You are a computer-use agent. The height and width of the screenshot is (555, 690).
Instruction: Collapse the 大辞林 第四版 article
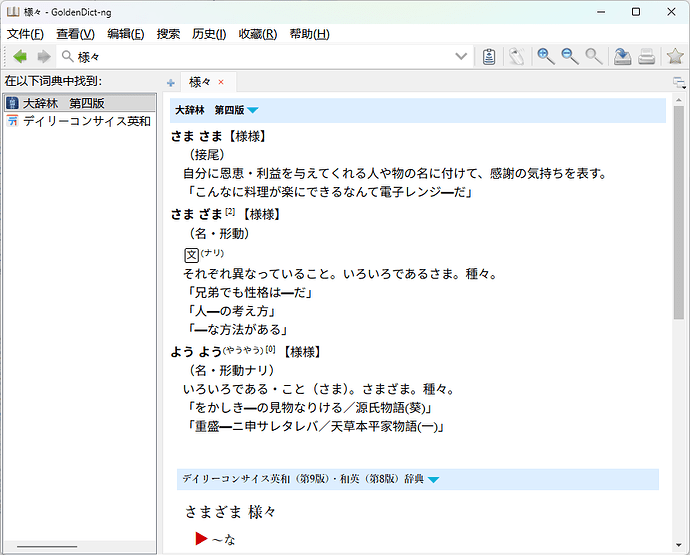tap(253, 110)
